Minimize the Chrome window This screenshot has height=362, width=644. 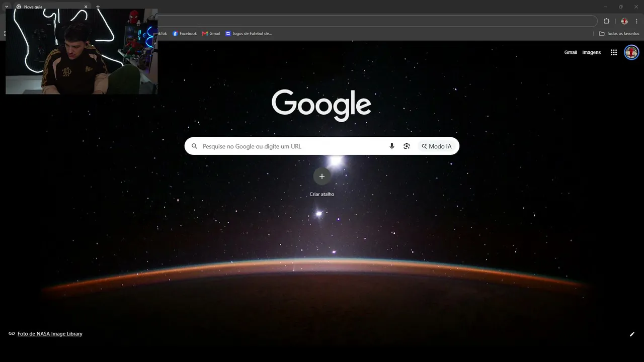tap(605, 7)
